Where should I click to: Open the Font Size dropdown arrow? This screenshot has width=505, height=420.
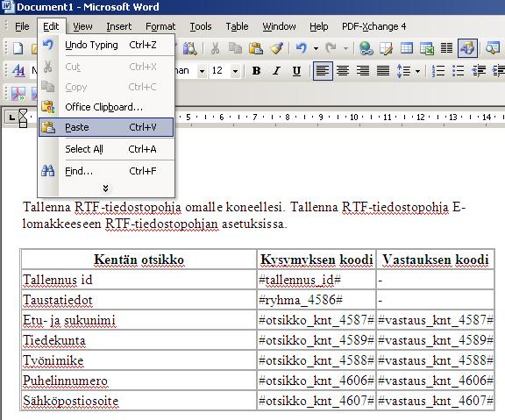tap(236, 71)
